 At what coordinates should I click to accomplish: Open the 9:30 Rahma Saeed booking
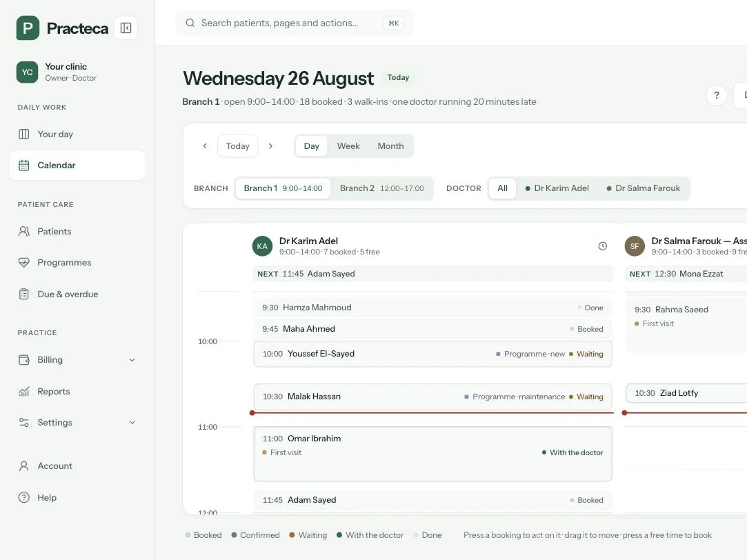[x=686, y=326]
